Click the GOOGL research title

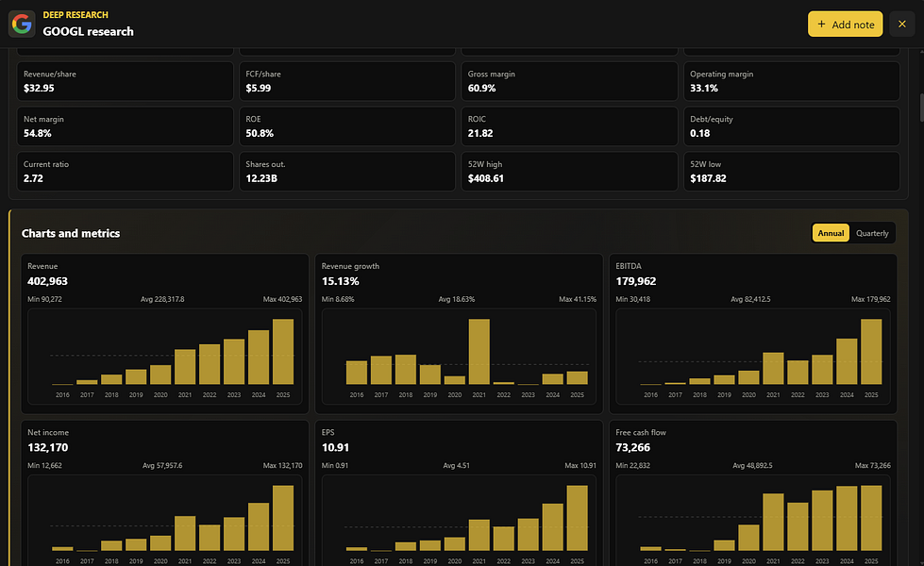tap(88, 32)
